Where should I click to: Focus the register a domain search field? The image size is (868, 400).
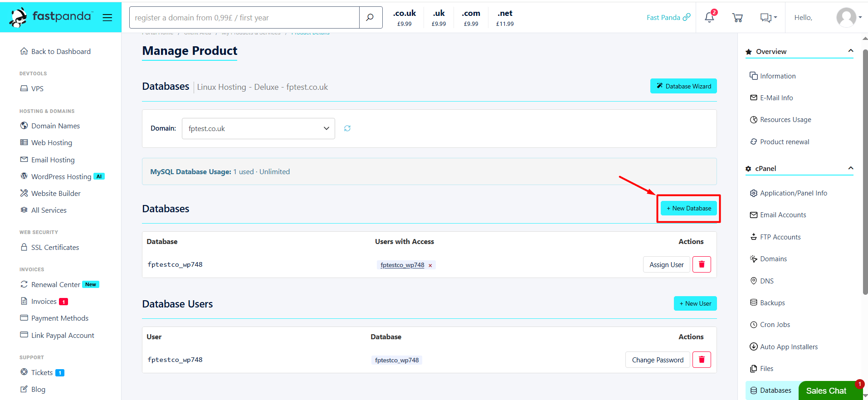(x=244, y=18)
